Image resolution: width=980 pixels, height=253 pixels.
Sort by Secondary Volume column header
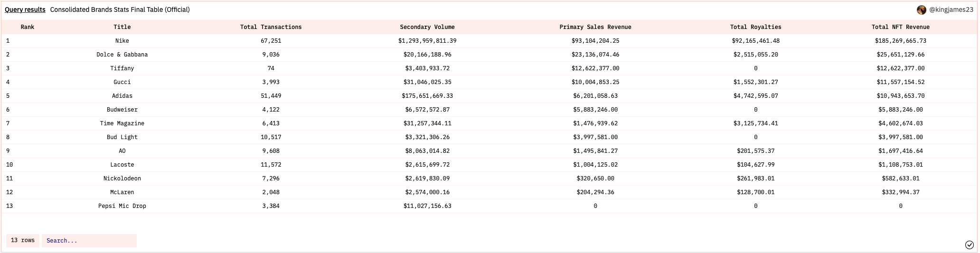click(427, 27)
